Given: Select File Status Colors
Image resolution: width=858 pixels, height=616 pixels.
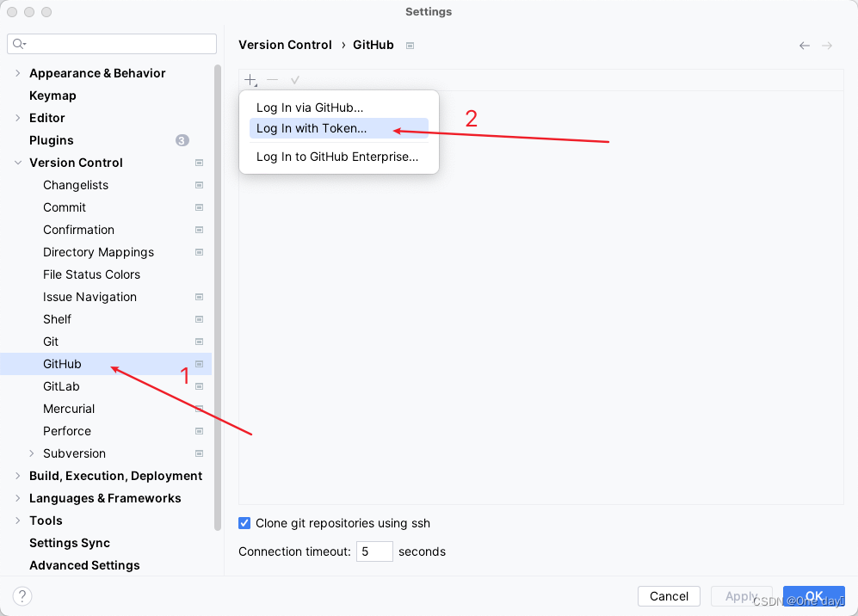Looking at the screenshot, I should pyautogui.click(x=91, y=274).
